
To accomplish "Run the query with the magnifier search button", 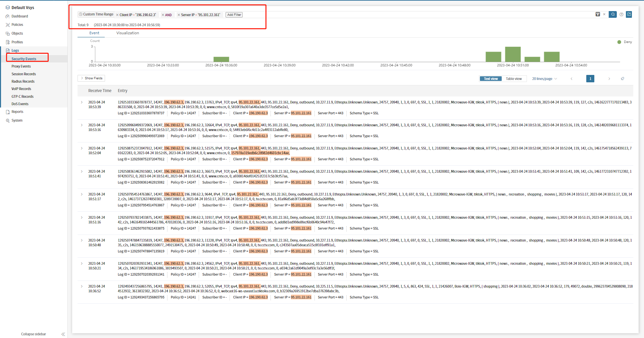I will [x=613, y=14].
